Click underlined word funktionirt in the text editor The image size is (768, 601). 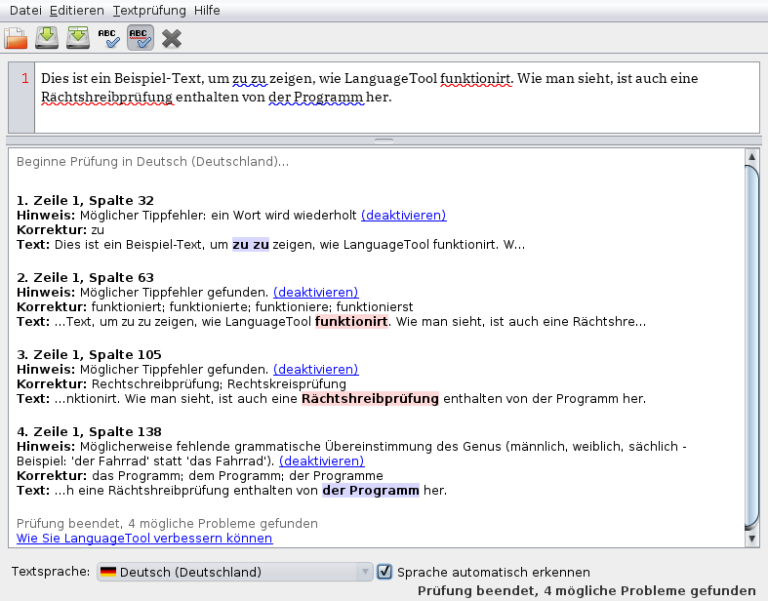click(475, 78)
